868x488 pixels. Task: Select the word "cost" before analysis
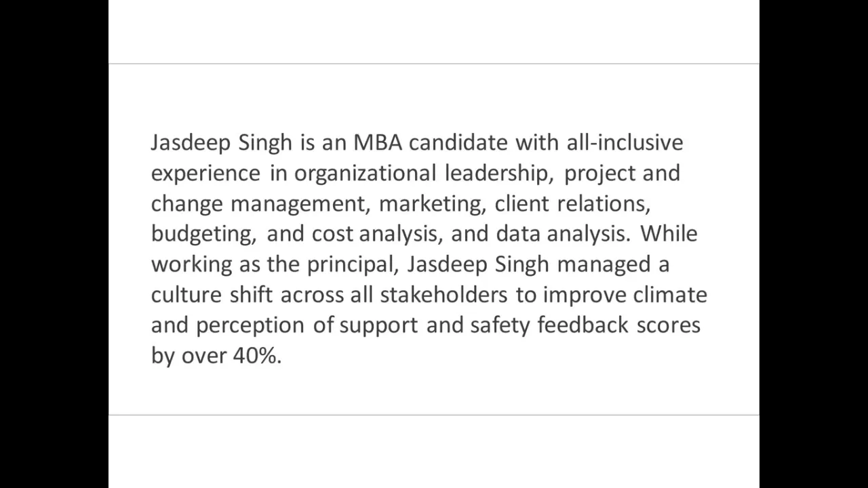[x=332, y=234]
